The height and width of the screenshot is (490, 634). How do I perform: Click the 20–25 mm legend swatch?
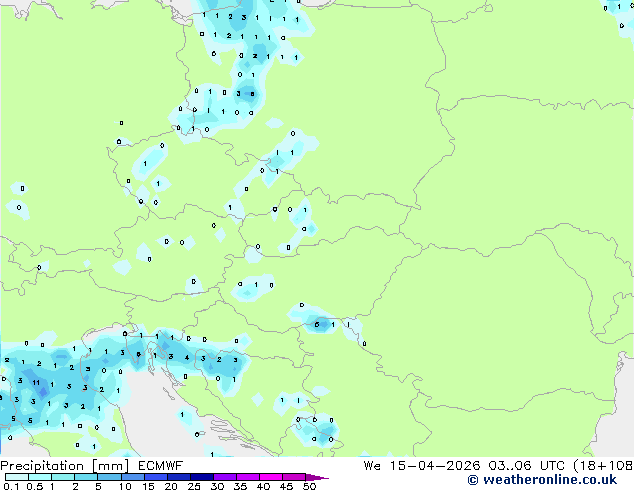point(179,477)
